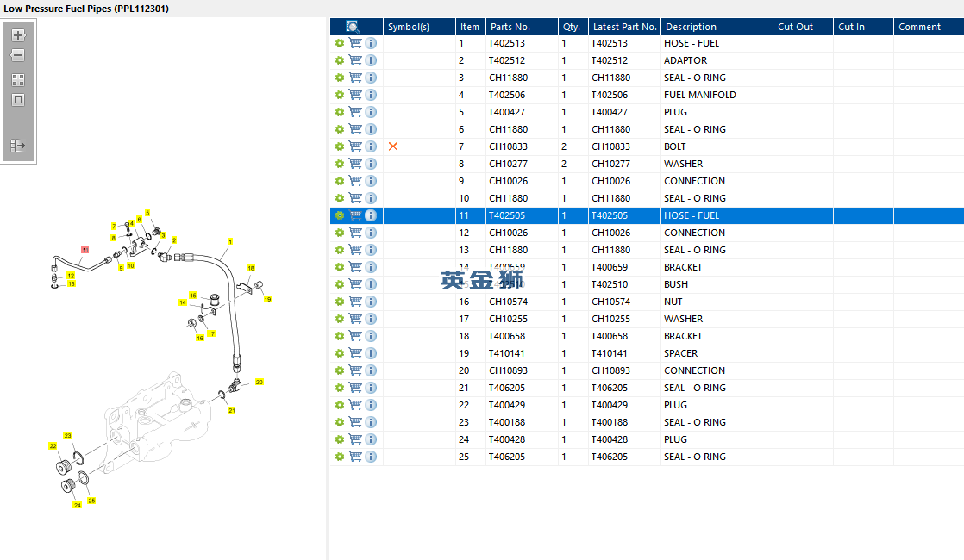Add NUT CH10574 to cart

[x=354, y=302]
